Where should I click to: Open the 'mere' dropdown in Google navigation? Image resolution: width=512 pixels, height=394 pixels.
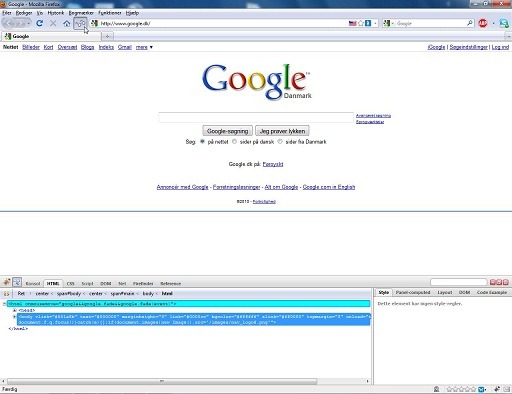(x=144, y=47)
